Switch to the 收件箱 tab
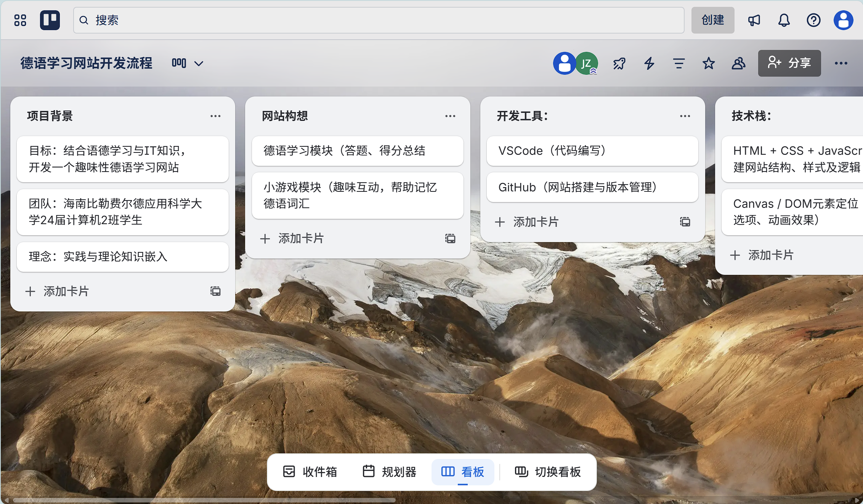The image size is (863, 504). 310,472
